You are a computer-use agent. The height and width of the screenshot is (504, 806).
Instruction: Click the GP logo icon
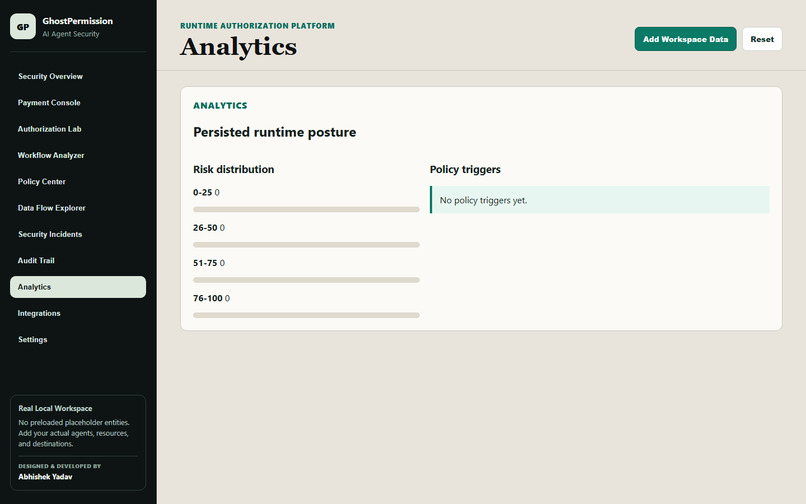pos(23,27)
